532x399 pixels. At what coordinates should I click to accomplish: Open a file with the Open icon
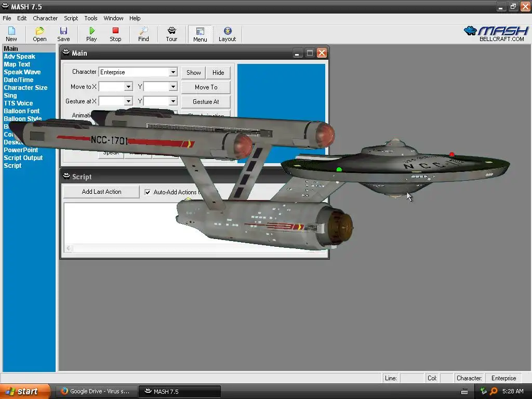pyautogui.click(x=39, y=34)
